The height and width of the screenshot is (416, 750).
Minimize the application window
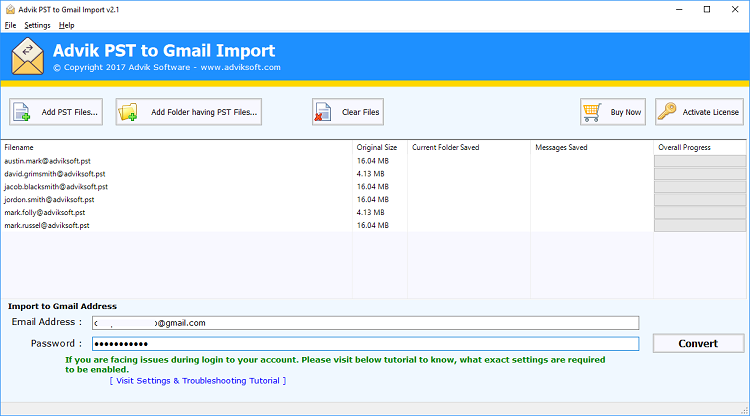(679, 10)
